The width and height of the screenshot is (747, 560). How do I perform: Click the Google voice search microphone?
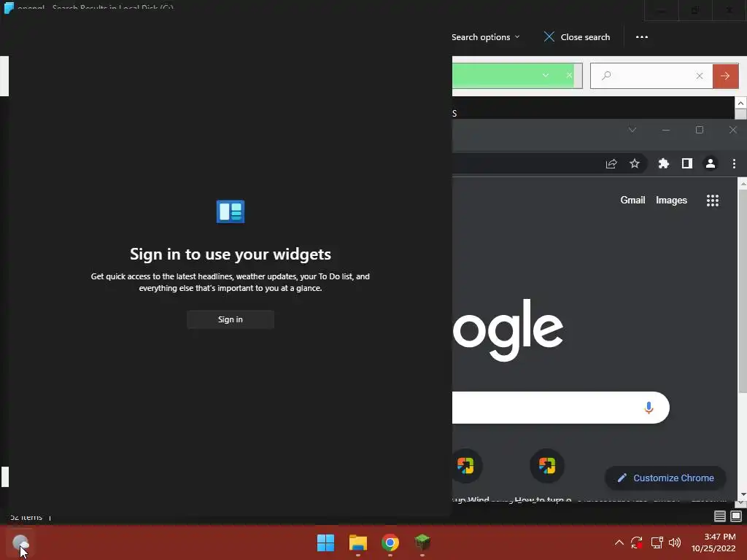[649, 408]
